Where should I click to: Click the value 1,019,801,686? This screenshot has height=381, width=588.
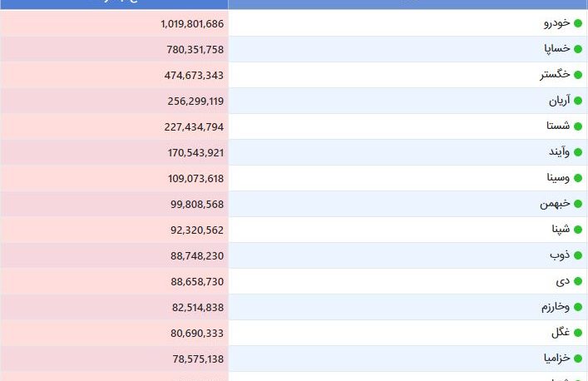pos(192,24)
